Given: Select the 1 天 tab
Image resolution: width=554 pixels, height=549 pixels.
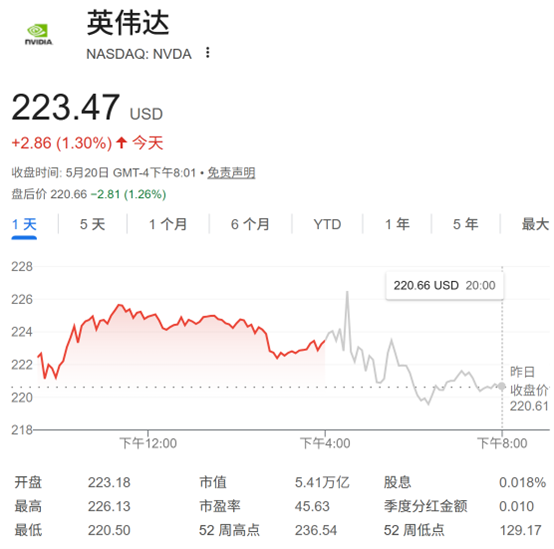Looking at the screenshot, I should [24, 224].
